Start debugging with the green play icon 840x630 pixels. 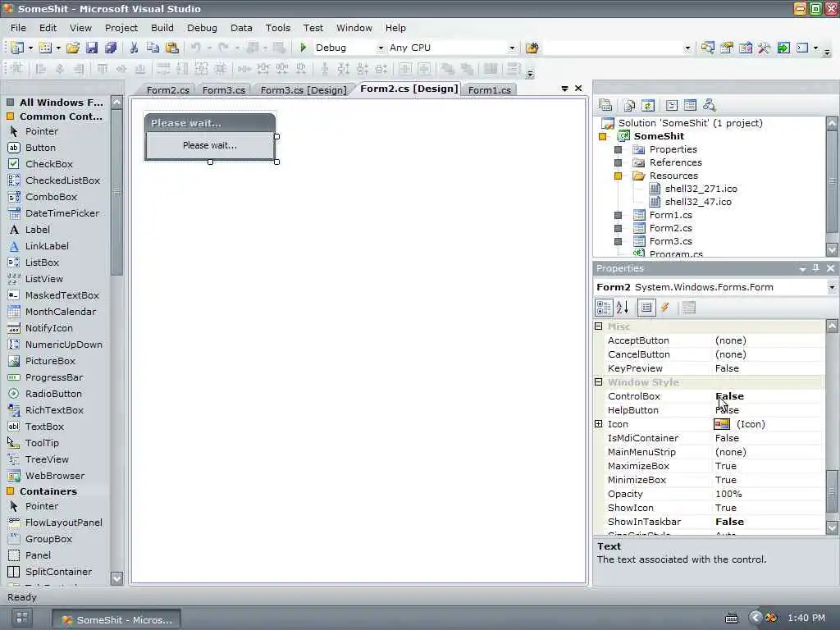click(304, 48)
